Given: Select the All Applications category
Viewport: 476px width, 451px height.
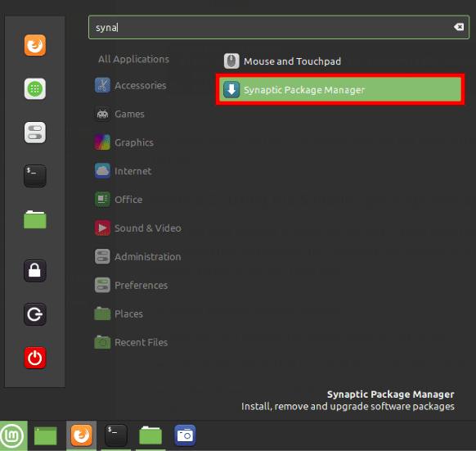Looking at the screenshot, I should [133, 59].
